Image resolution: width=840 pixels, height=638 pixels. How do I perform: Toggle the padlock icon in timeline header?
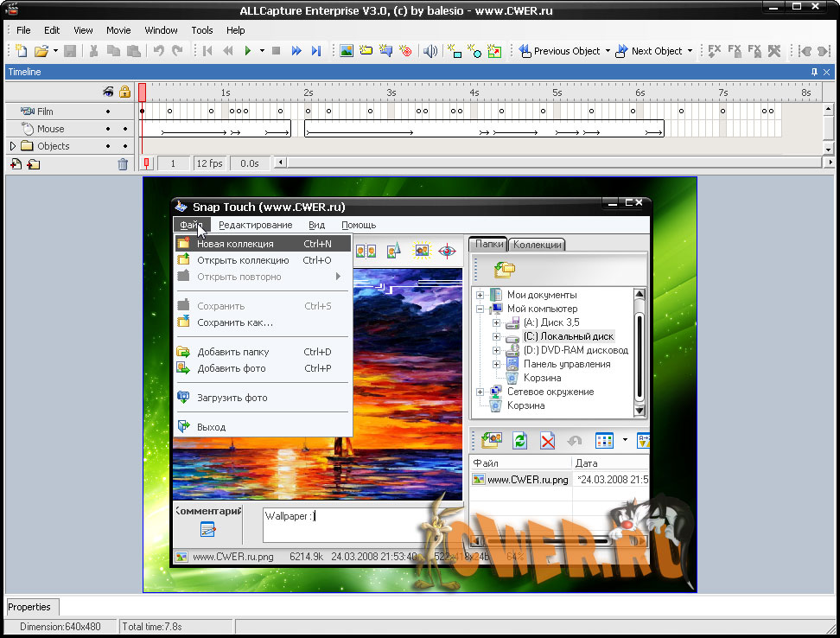(124, 92)
